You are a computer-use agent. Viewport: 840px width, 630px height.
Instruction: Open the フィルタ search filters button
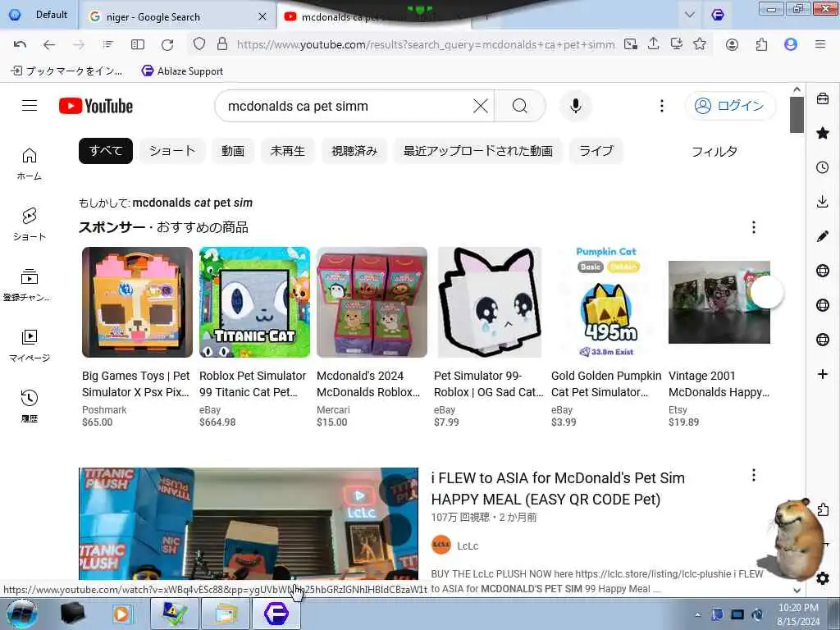tap(714, 152)
